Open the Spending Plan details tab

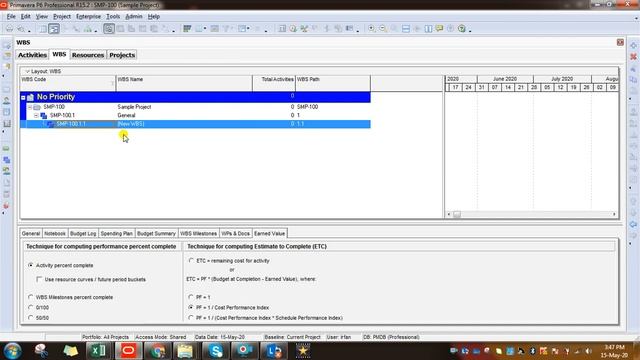point(116,233)
